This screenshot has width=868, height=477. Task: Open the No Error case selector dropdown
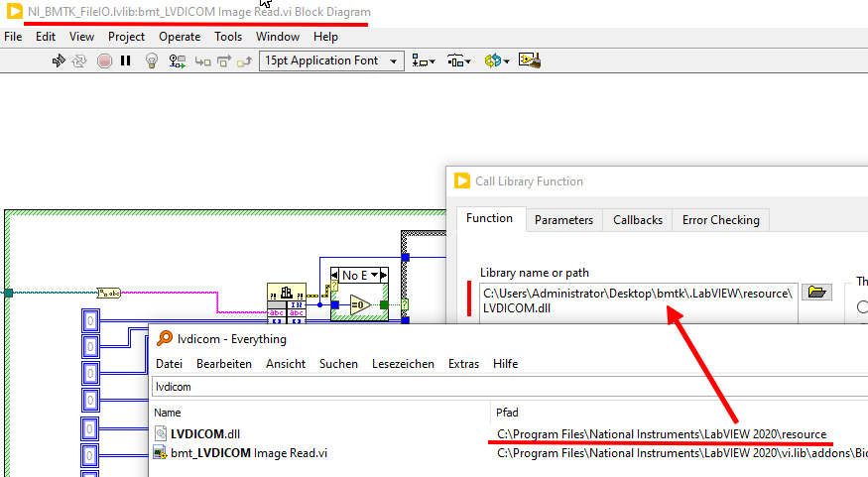(375, 275)
